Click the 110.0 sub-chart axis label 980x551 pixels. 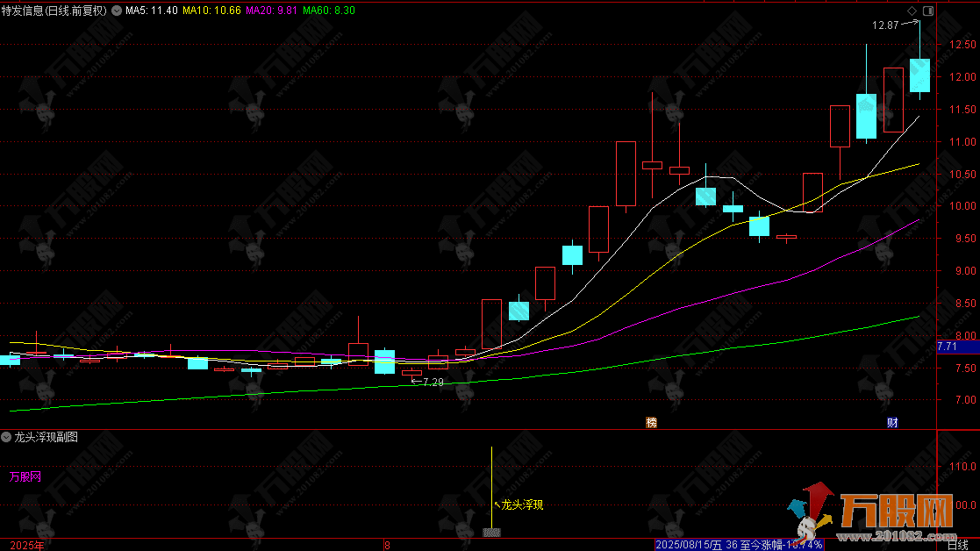click(x=962, y=467)
